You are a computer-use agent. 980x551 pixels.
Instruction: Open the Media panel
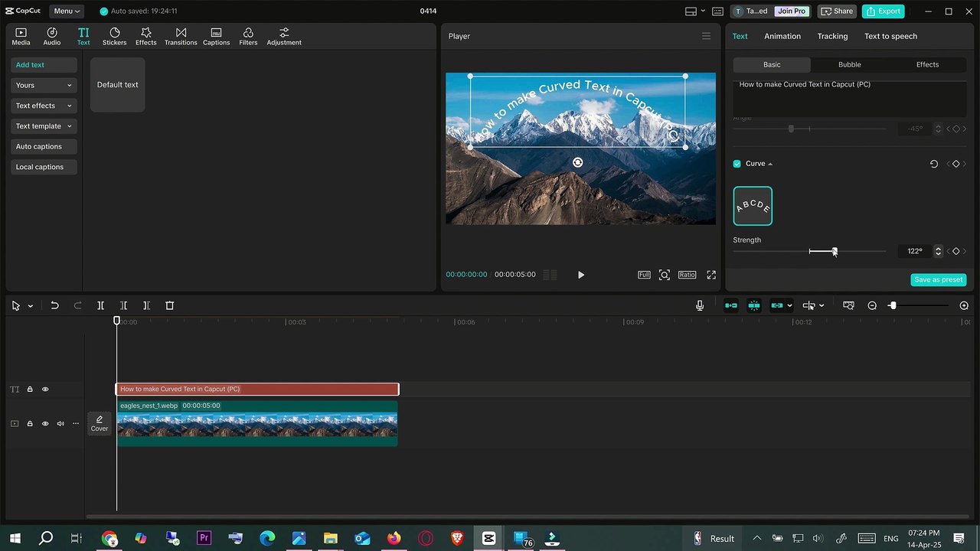[x=21, y=36]
